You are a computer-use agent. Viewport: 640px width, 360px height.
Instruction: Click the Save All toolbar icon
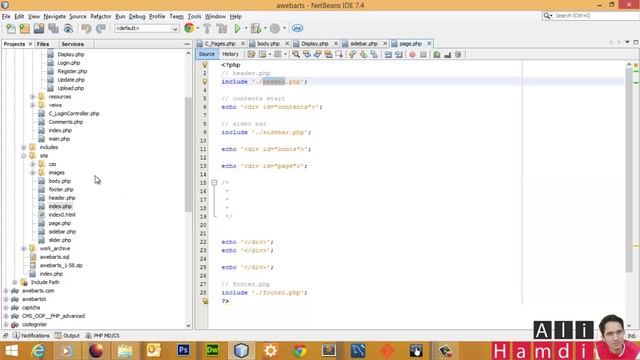(x=53, y=29)
